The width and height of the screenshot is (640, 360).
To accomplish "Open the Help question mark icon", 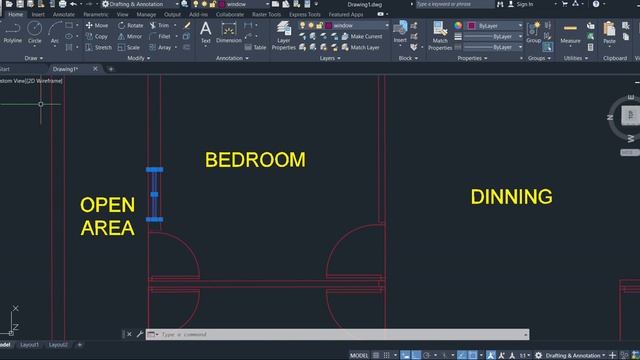I will [x=596, y=4].
